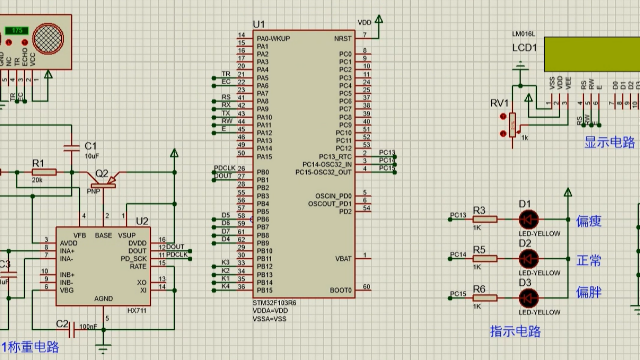The image size is (640, 360).
Task: Click the 显示电路 text label
Action: click(609, 142)
